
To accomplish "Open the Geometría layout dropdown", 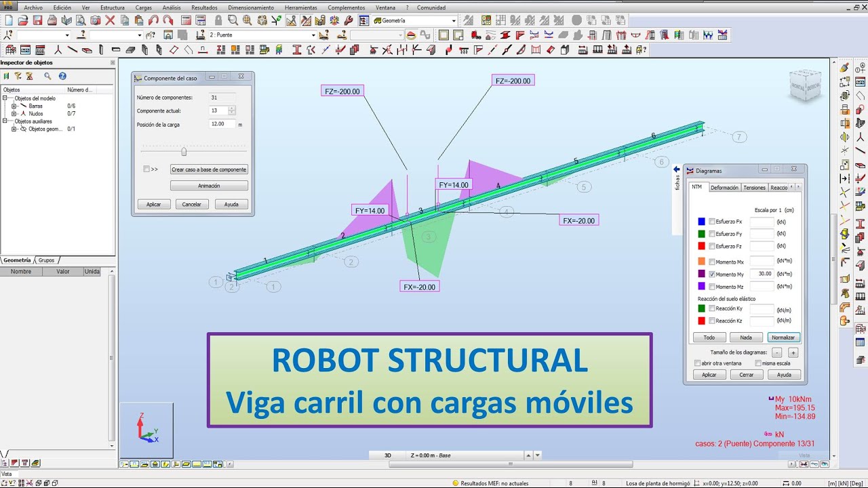I will coord(454,20).
